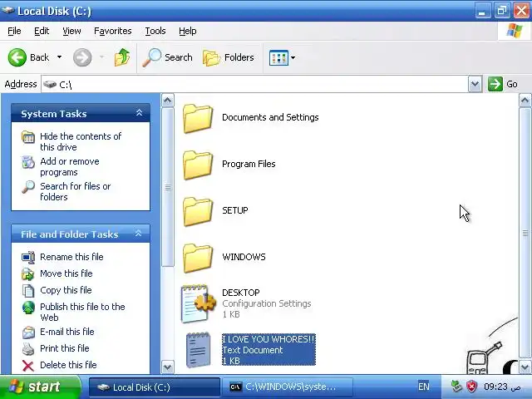Select the DESKTOP configuration settings file icon

tap(199, 303)
